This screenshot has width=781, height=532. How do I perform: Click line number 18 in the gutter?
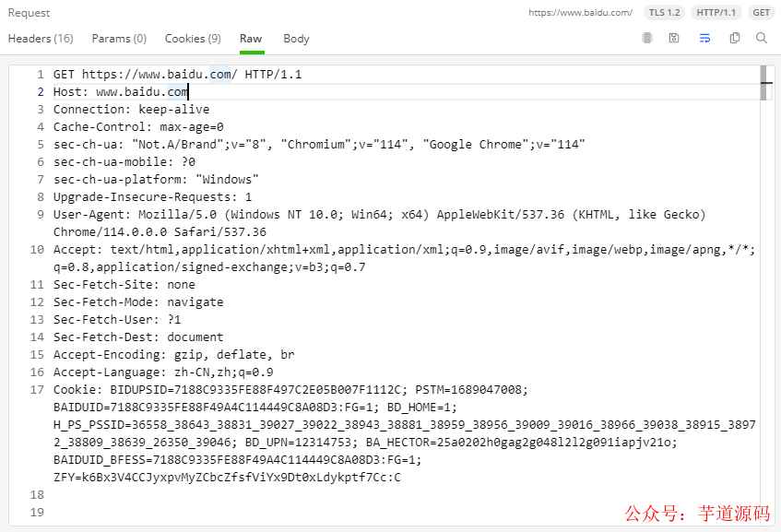coord(37,494)
